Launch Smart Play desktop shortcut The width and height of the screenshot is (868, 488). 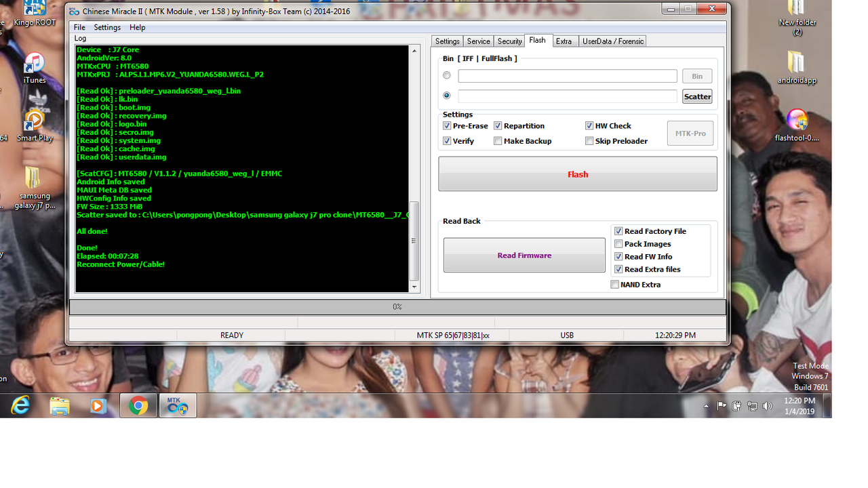coord(35,126)
